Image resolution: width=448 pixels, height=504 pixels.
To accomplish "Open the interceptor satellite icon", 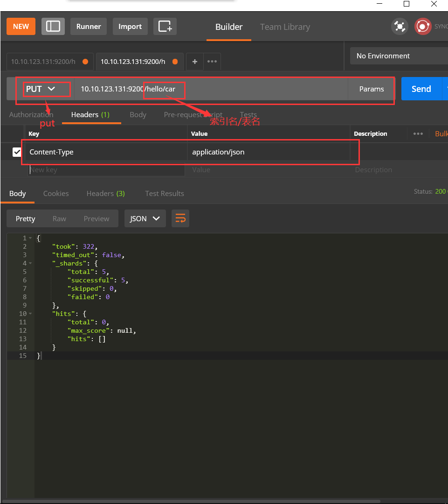I will (x=400, y=26).
